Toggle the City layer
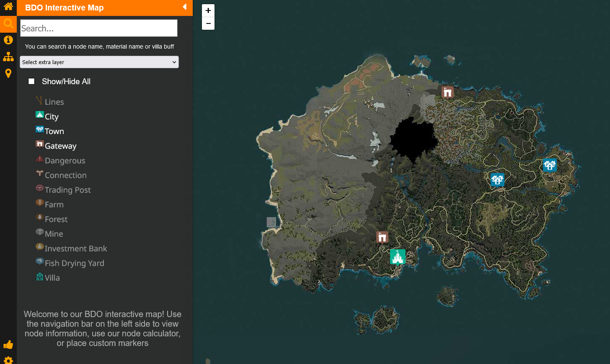Image resolution: width=610 pixels, height=364 pixels. click(47, 116)
